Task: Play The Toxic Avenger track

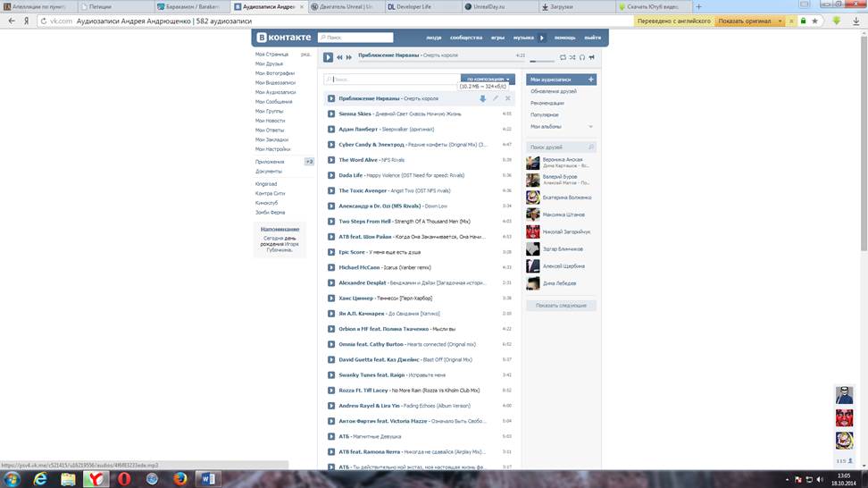Action: (x=331, y=190)
